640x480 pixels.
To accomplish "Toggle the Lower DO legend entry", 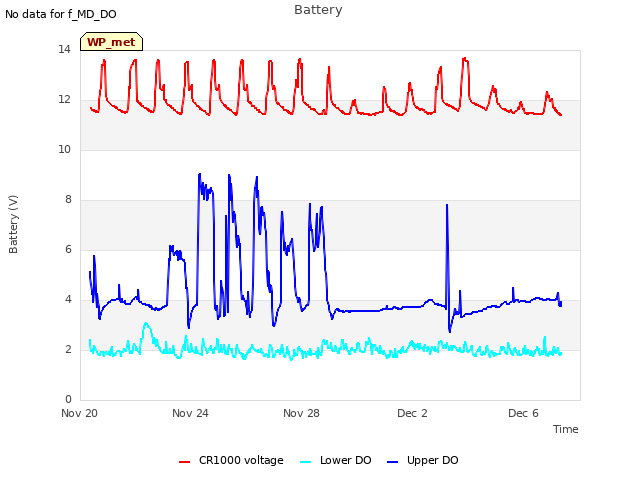I will coord(336,460).
